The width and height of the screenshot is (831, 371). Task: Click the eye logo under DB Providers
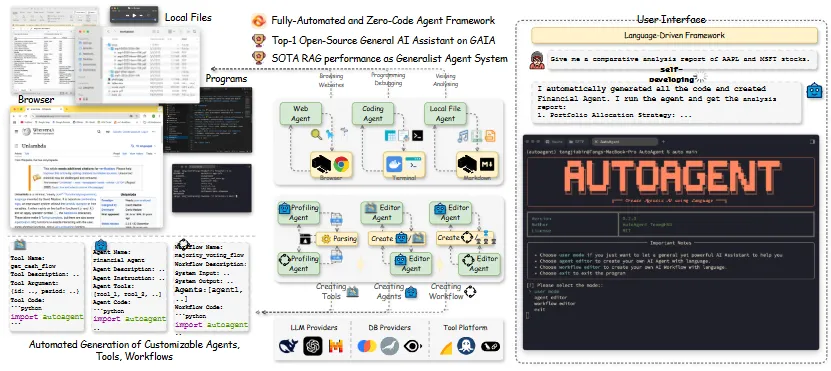[413, 346]
